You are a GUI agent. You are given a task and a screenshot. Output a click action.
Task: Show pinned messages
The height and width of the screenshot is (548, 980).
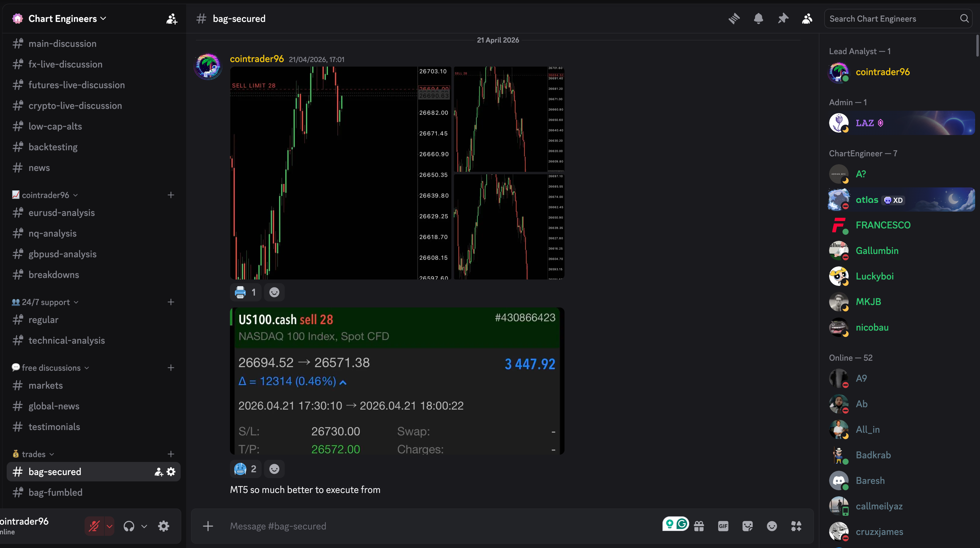coord(783,19)
